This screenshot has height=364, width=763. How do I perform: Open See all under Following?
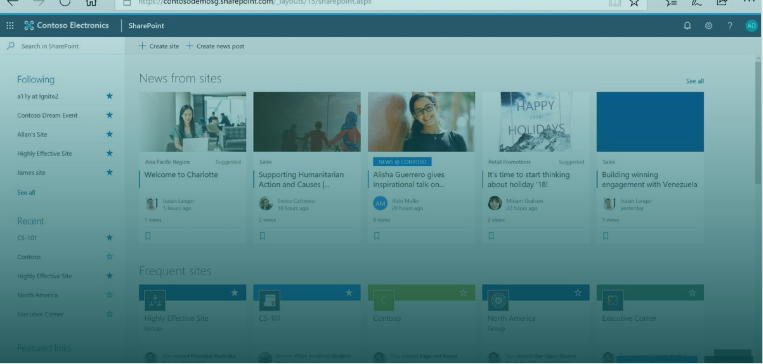(x=26, y=193)
